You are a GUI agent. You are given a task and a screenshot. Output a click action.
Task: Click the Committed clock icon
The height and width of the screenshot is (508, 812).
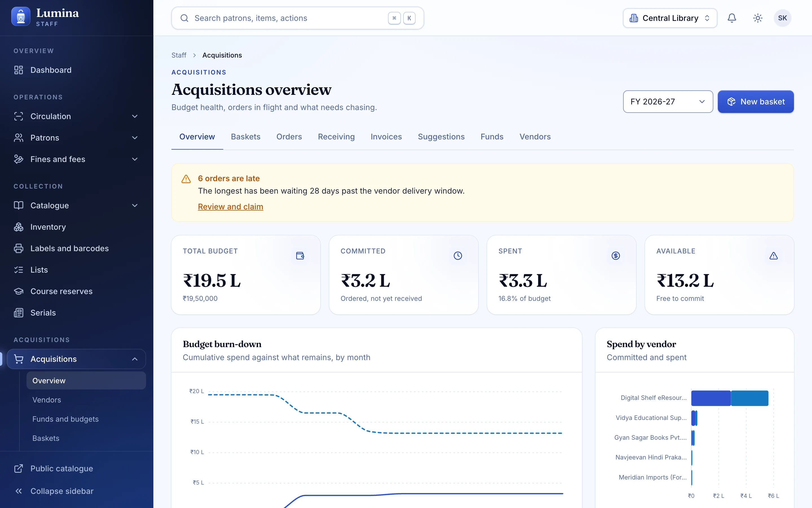click(458, 256)
